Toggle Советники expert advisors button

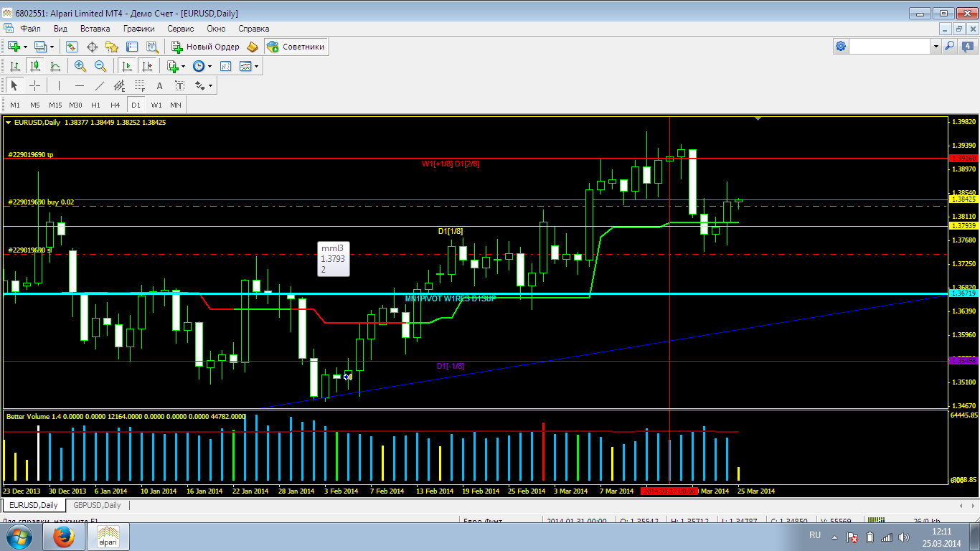click(296, 47)
